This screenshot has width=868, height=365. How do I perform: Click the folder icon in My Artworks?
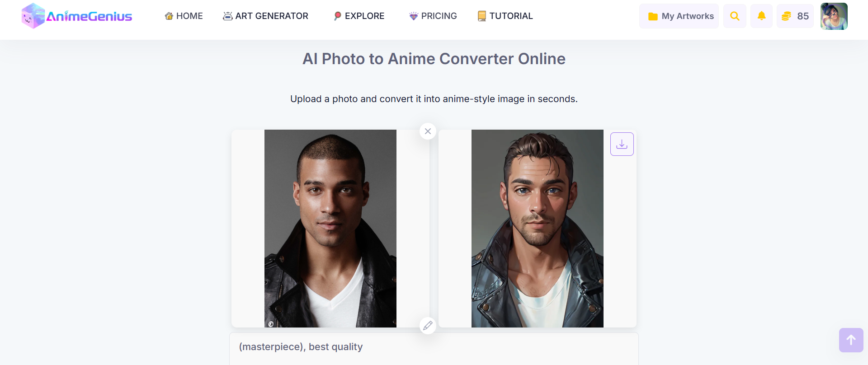(x=653, y=16)
